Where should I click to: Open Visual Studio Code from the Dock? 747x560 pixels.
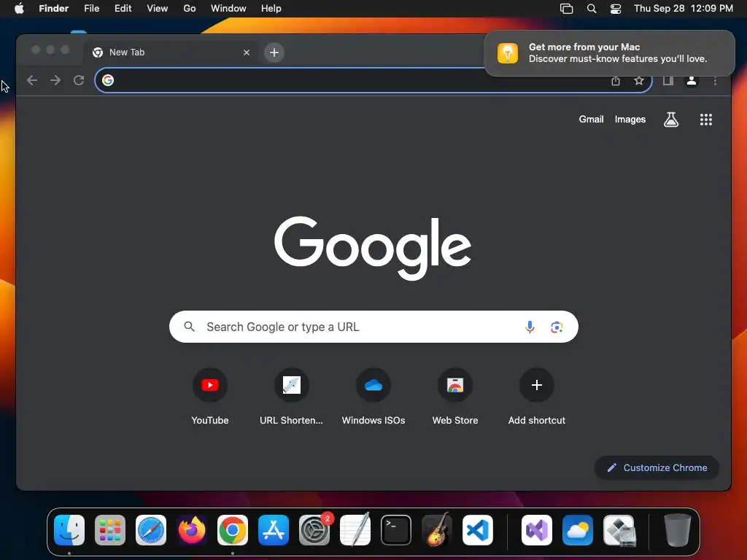[x=478, y=530]
